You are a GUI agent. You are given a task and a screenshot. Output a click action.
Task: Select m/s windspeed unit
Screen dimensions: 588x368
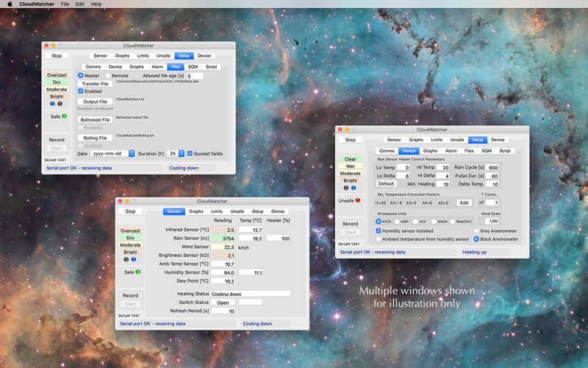(415, 222)
